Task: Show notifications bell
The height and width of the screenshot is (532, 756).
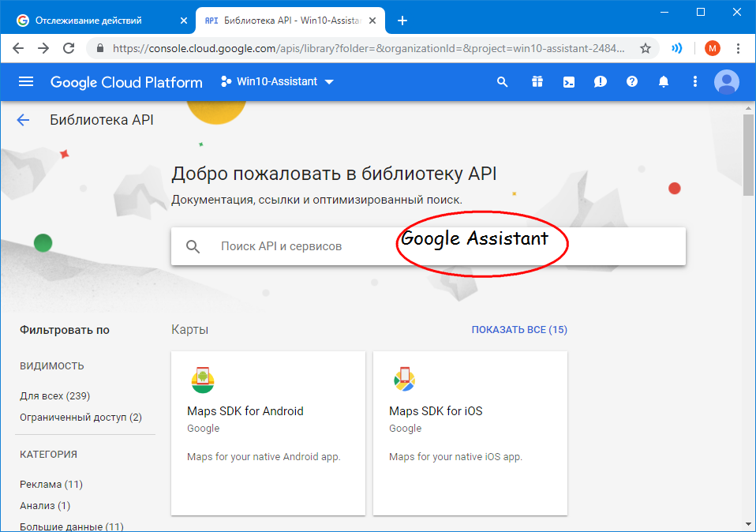Action: pyautogui.click(x=664, y=82)
